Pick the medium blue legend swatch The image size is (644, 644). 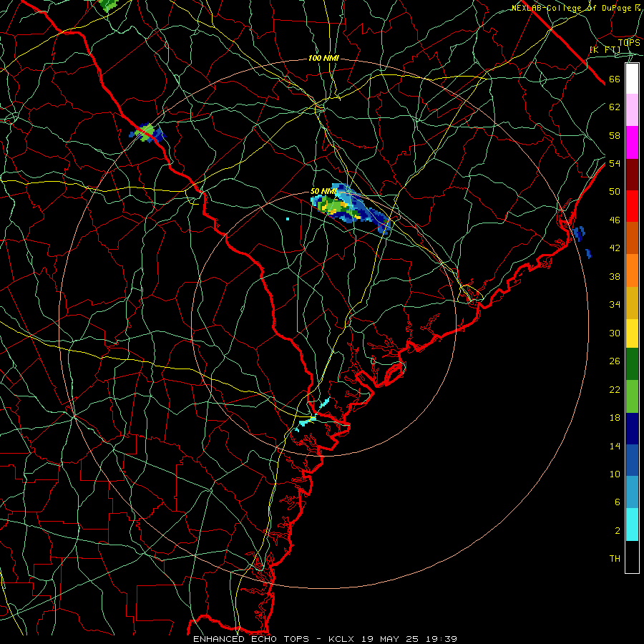coord(632,460)
